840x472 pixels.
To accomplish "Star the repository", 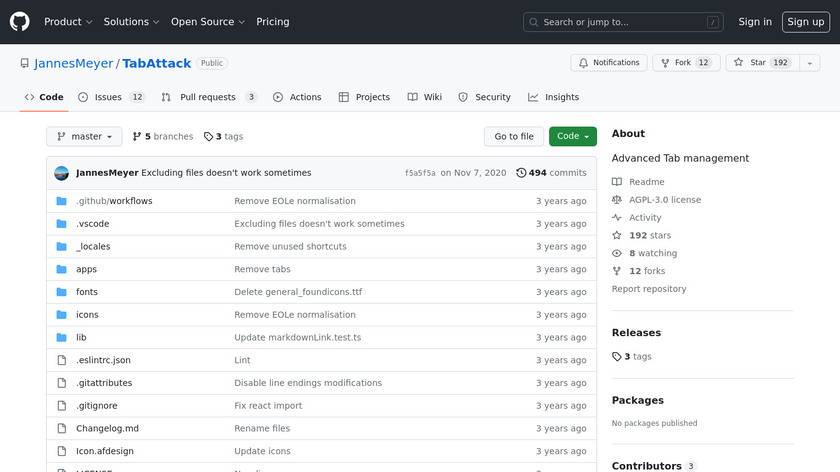I will pos(763,63).
